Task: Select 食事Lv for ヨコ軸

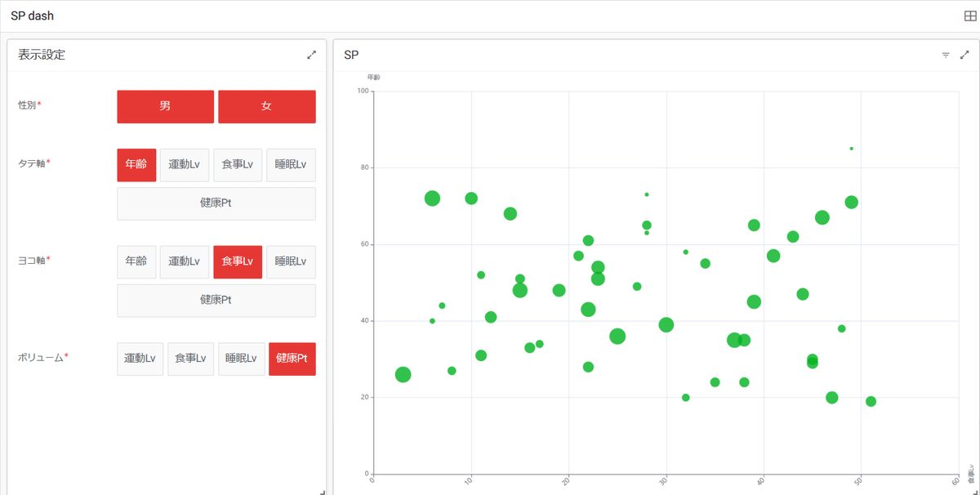Action: pyautogui.click(x=238, y=261)
